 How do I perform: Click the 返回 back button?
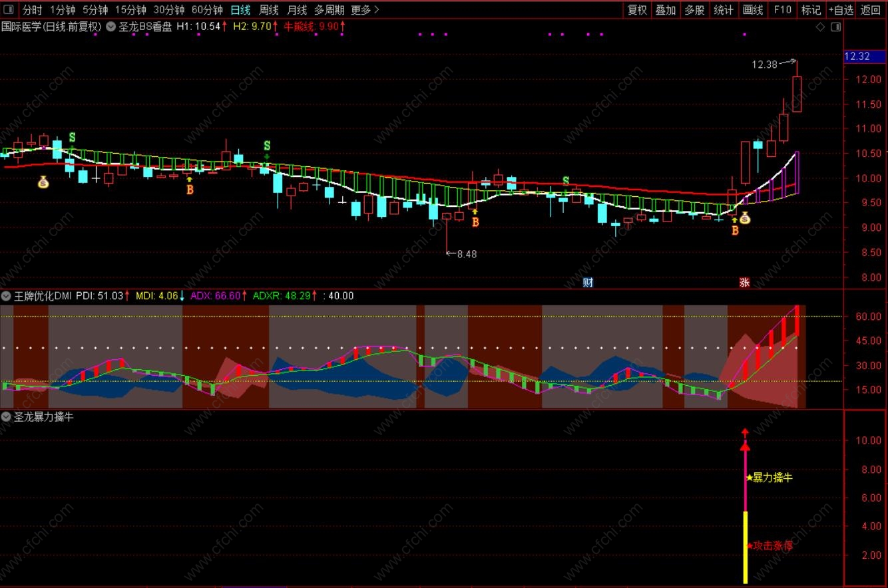coord(870,10)
